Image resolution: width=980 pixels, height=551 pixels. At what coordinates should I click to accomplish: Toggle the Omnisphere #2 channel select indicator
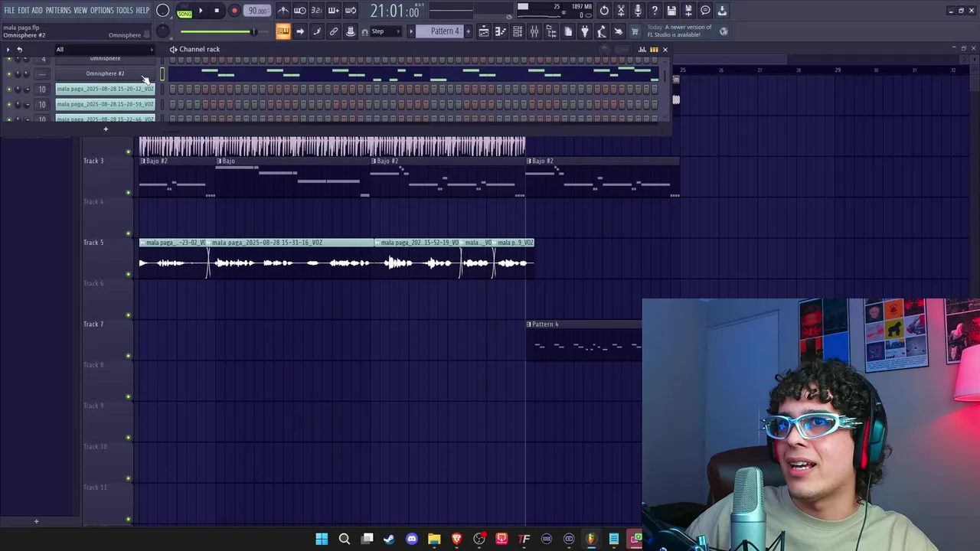(x=162, y=74)
